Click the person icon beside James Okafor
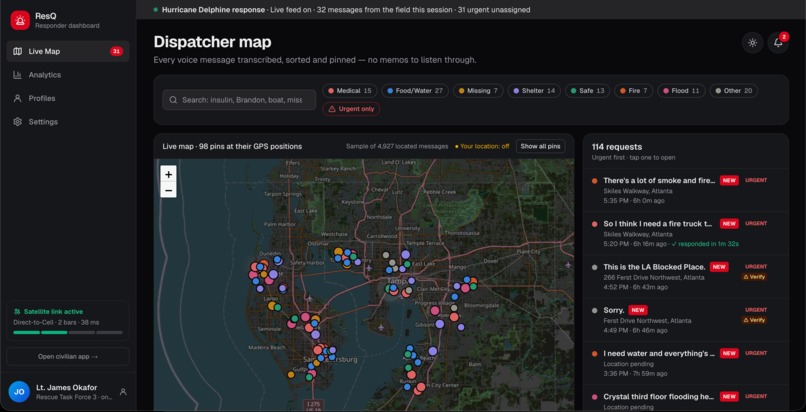The image size is (806, 412). (123, 392)
